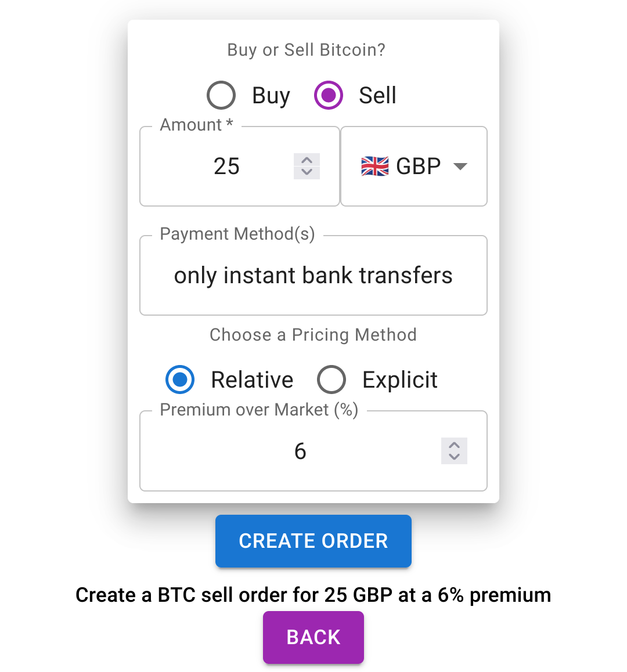The width and height of the screenshot is (627, 672).
Task: Switch to the Explicit pricing radio button
Action: pyautogui.click(x=331, y=380)
